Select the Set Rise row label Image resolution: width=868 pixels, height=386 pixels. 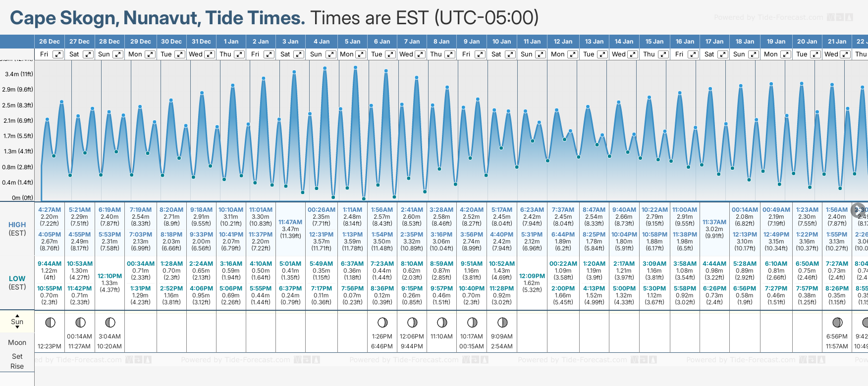pyautogui.click(x=17, y=361)
